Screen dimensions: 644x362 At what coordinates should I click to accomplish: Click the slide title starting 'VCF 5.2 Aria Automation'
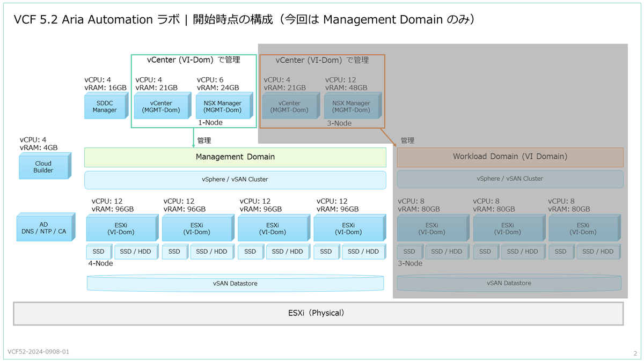tap(244, 20)
